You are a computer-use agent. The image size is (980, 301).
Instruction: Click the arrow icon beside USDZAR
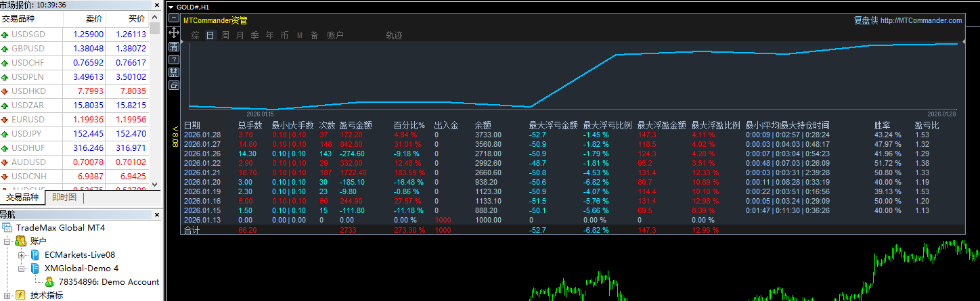tap(5, 106)
